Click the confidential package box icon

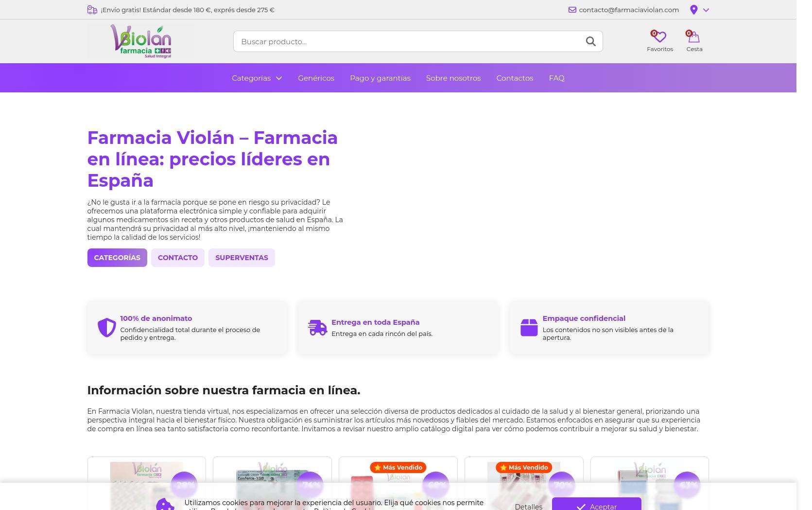(x=529, y=328)
